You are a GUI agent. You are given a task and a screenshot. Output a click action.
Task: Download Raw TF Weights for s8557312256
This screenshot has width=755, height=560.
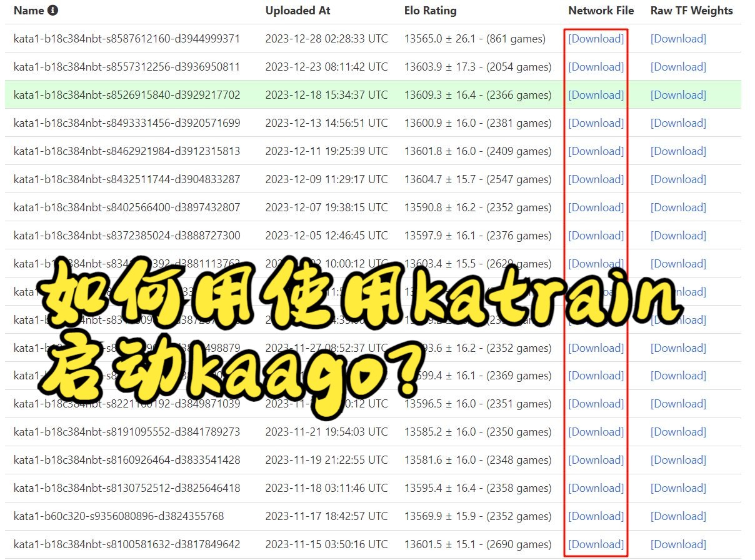pos(678,66)
